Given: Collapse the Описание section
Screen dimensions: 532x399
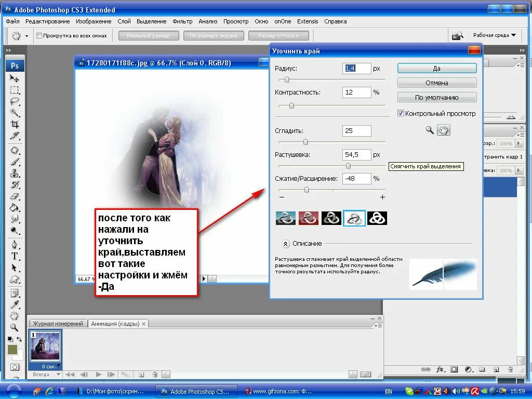Looking at the screenshot, I should [x=285, y=244].
